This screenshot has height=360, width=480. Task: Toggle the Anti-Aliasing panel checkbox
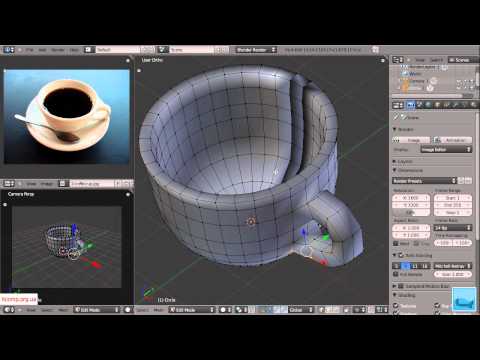[401, 255]
